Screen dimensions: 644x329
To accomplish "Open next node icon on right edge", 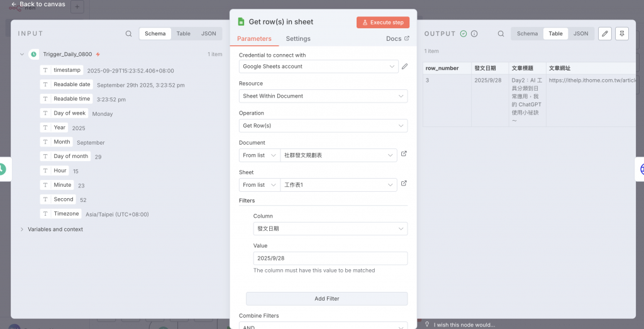I will (640, 169).
